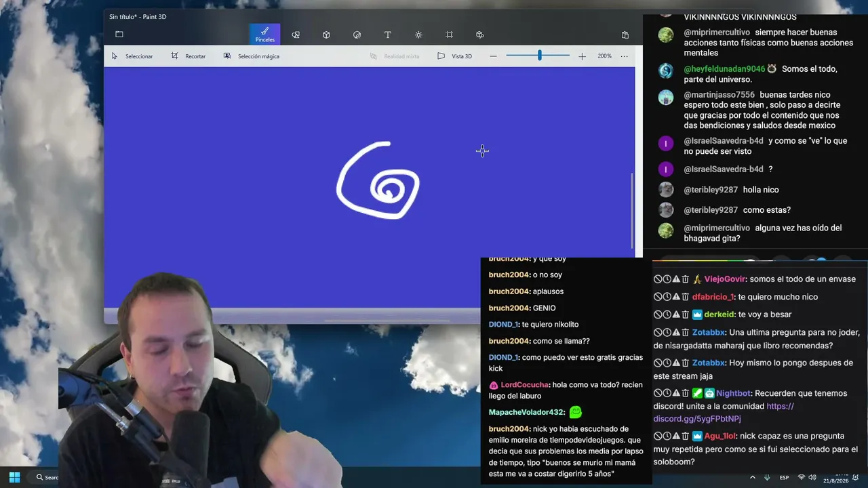Click the microphone icon in system tray
This screenshot has height=488, width=868.
(x=767, y=477)
